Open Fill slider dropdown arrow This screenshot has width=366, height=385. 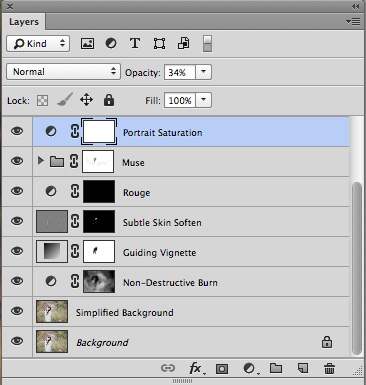pos(203,100)
